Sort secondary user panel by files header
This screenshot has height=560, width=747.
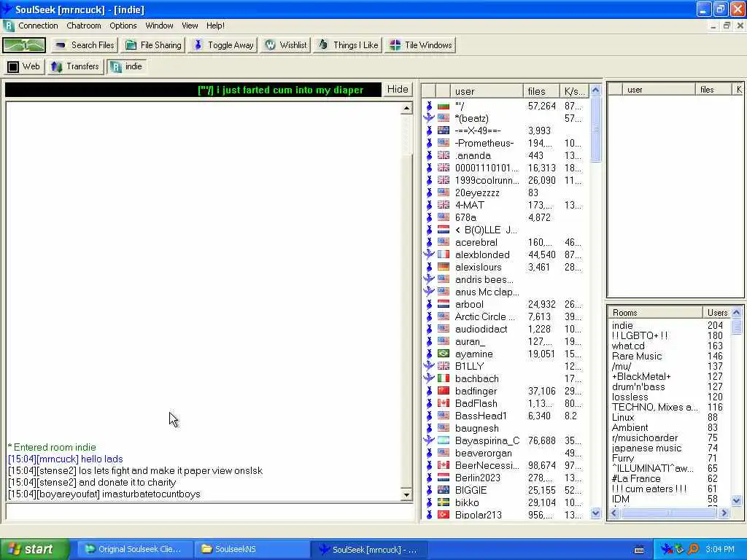coord(713,89)
